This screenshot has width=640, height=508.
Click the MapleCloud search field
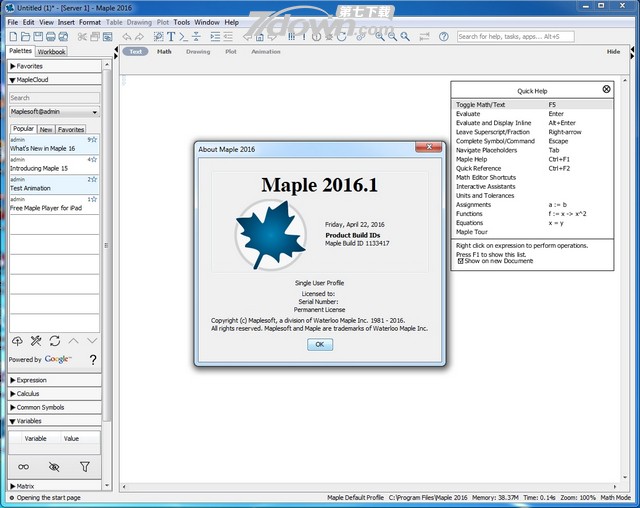tap(54, 98)
